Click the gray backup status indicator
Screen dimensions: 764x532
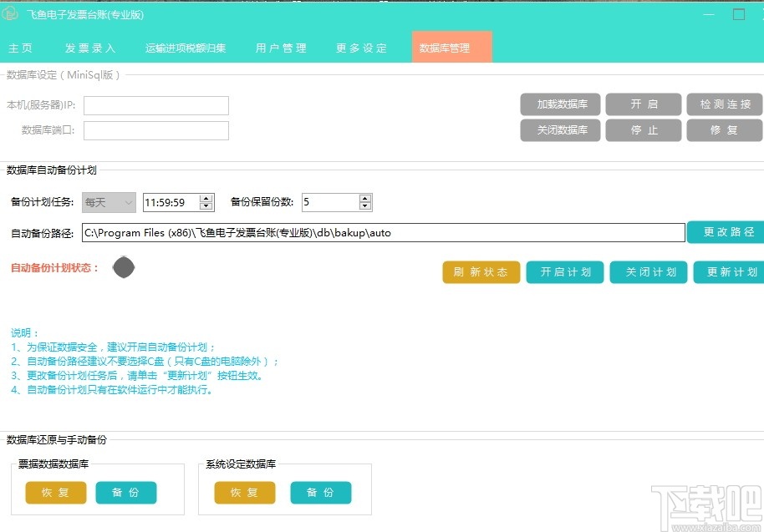123,267
